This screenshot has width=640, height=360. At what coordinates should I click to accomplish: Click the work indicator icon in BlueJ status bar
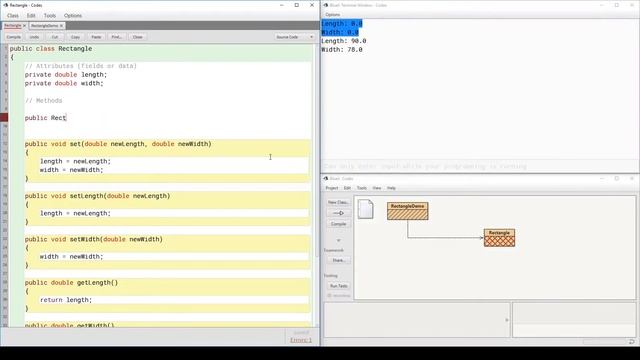coord(631,342)
